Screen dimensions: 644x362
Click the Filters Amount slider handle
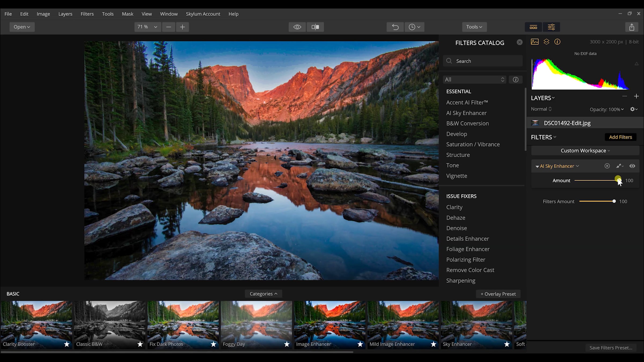click(614, 201)
